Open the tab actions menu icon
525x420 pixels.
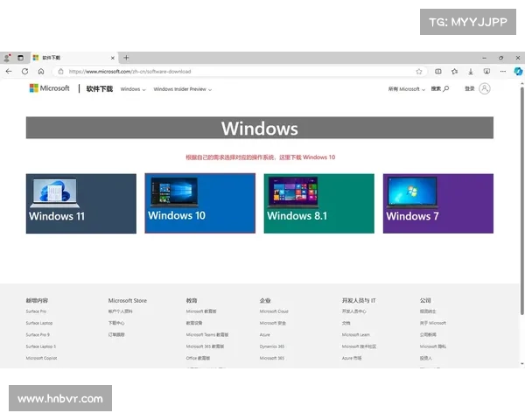point(21,58)
